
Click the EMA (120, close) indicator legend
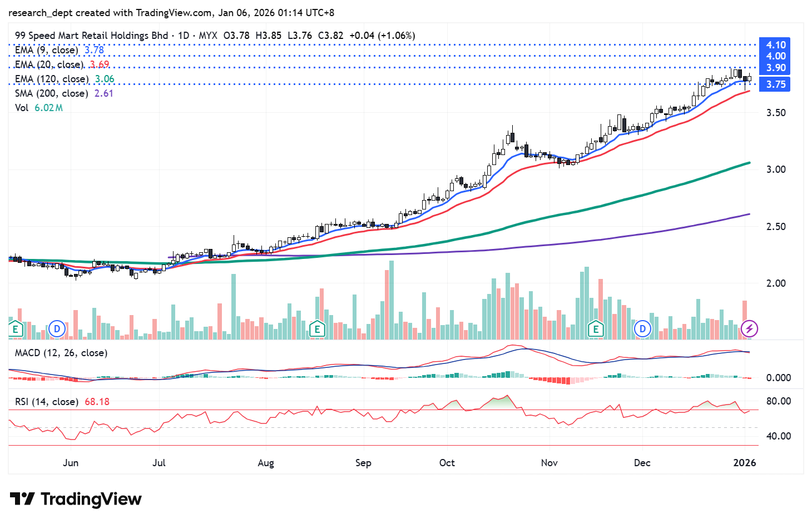coord(51,79)
